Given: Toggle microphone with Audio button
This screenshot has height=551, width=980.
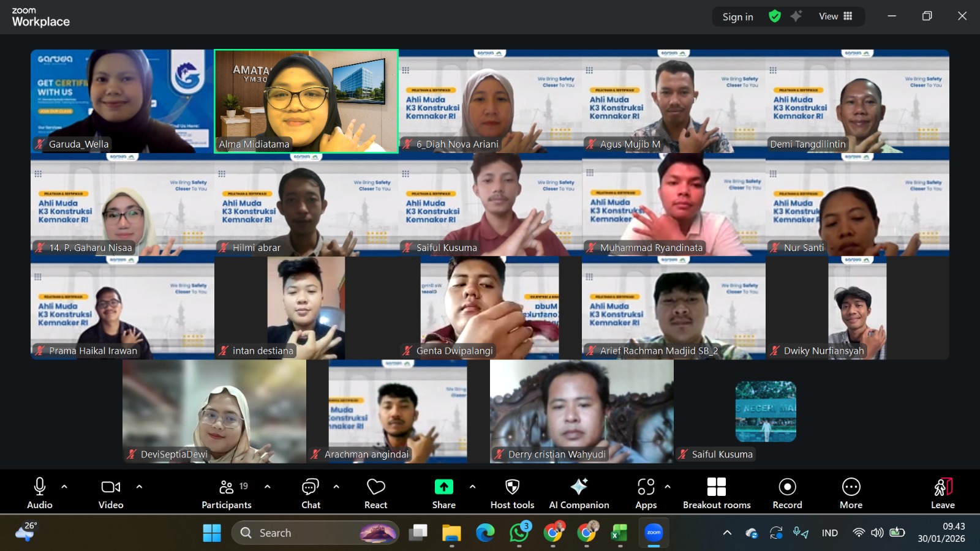Looking at the screenshot, I should pyautogui.click(x=39, y=493).
